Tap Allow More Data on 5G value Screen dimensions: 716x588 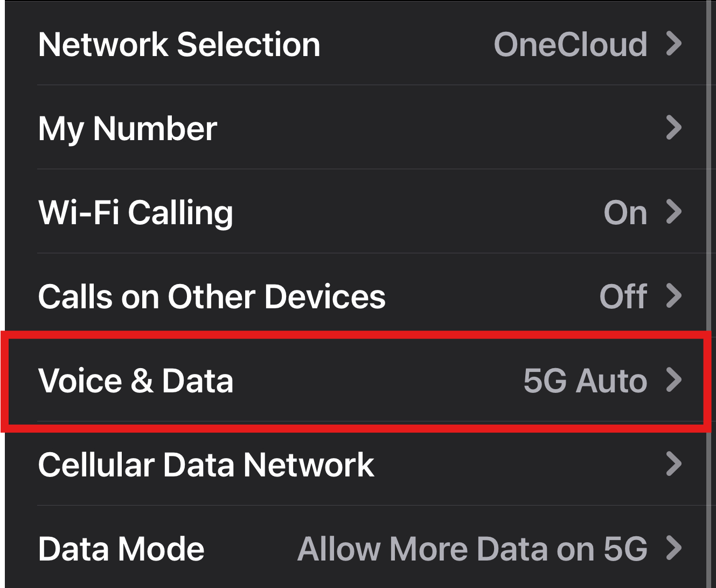pyautogui.click(x=472, y=549)
